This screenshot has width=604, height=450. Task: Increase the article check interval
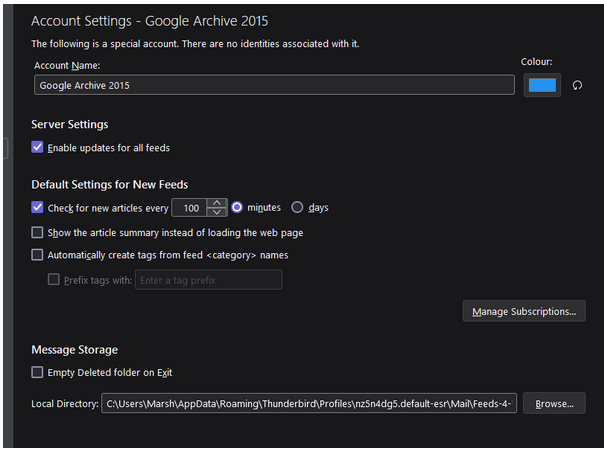tap(217, 203)
